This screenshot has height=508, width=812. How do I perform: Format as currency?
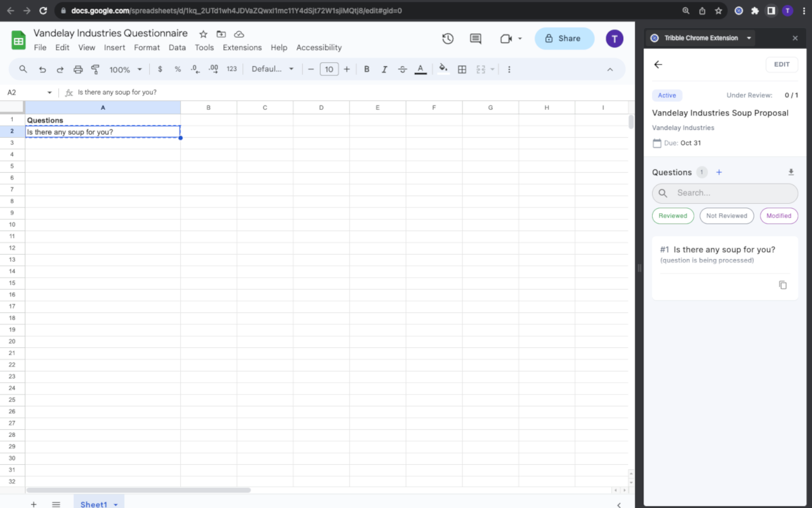[x=160, y=69]
